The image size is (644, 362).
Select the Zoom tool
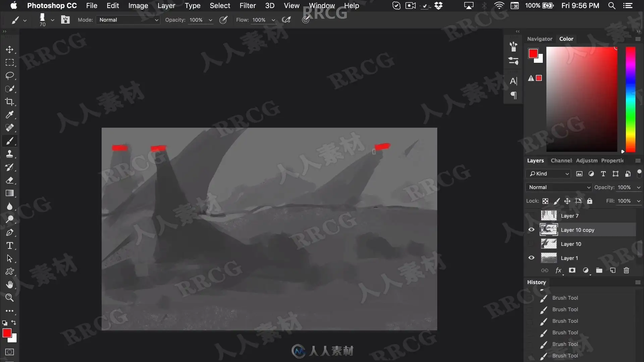click(9, 298)
